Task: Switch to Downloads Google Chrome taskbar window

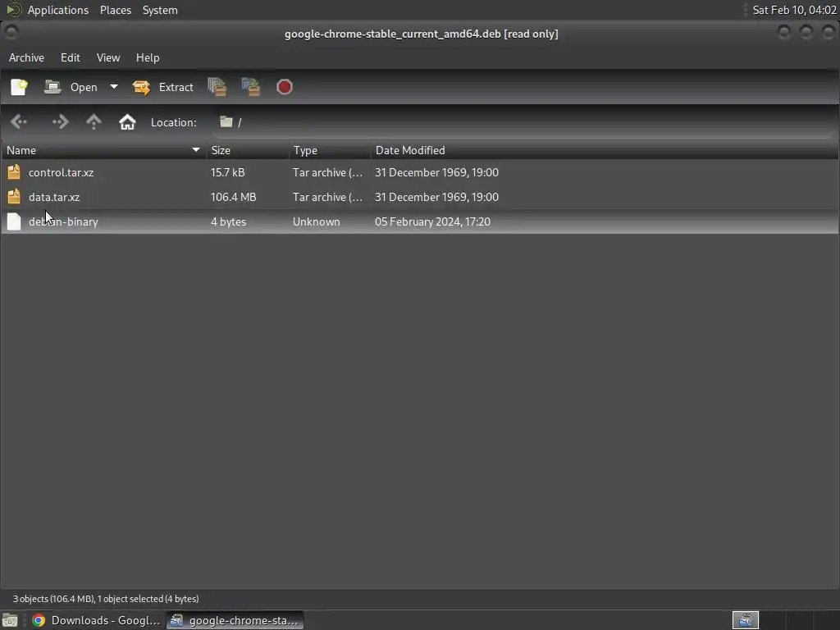Action: 96,620
